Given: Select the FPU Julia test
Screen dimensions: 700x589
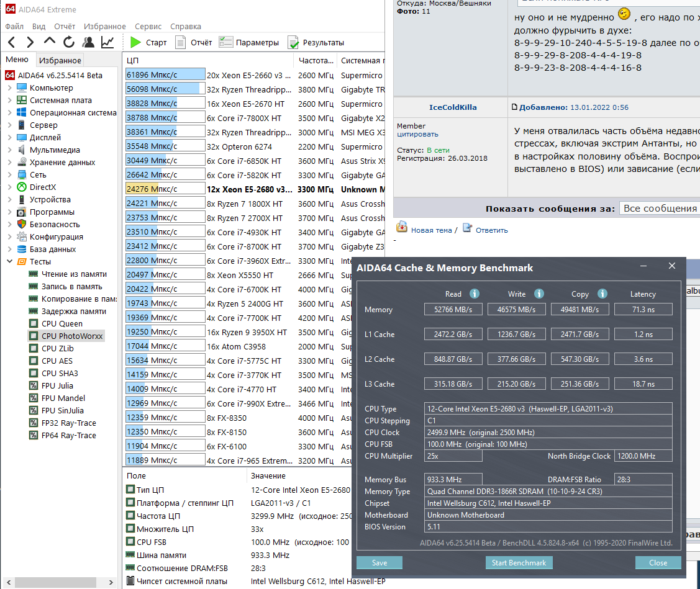Looking at the screenshot, I should pos(57,386).
